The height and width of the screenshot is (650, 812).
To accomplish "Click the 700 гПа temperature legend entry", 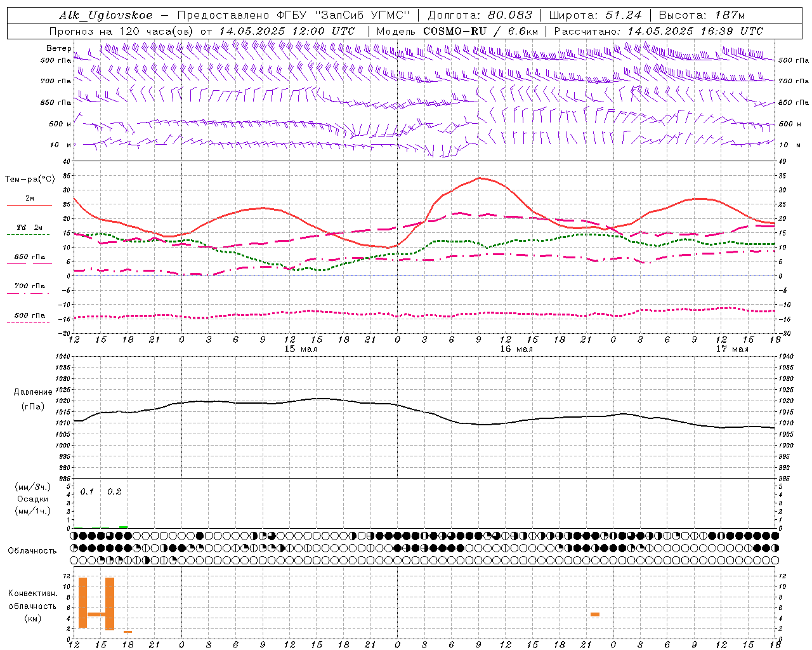I will click(x=29, y=286).
